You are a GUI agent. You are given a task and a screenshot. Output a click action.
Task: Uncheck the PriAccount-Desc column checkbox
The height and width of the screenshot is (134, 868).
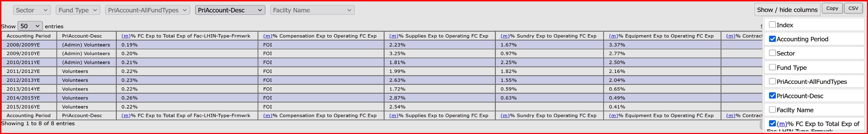click(x=772, y=95)
